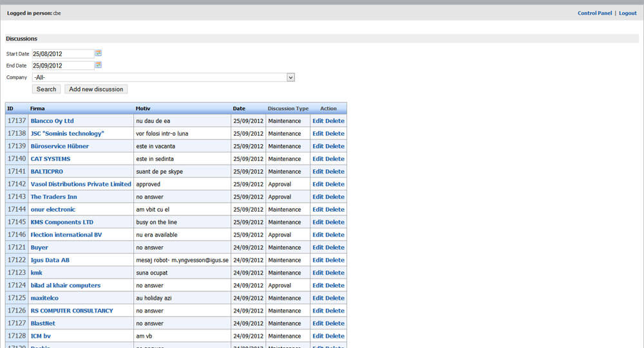Open bilad al khair computers link
The width and height of the screenshot is (644, 348).
(x=66, y=286)
